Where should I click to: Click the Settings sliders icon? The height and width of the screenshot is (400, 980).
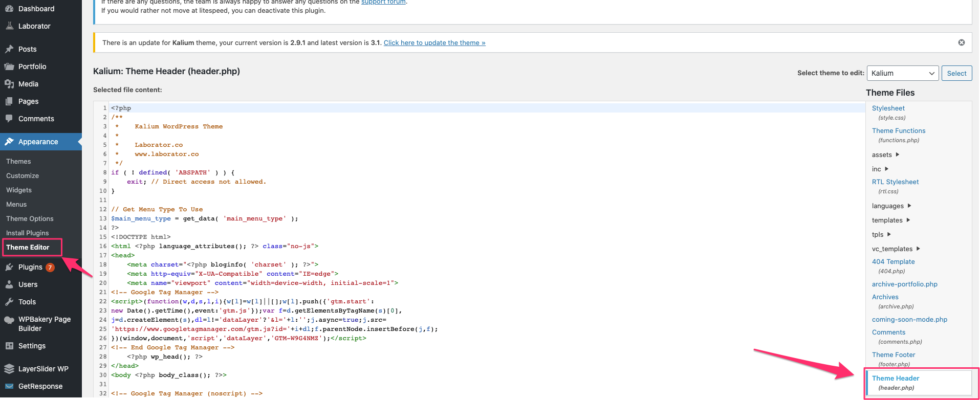pos(9,346)
